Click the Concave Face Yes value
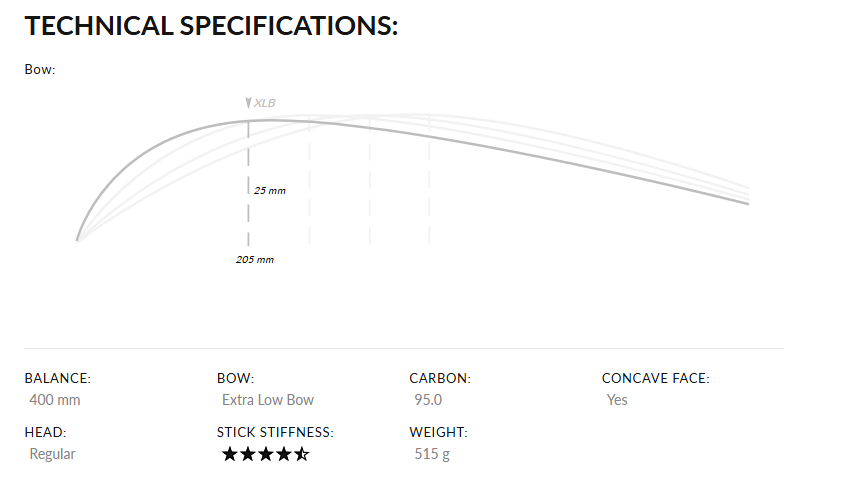This screenshot has height=480, width=847. click(x=617, y=400)
